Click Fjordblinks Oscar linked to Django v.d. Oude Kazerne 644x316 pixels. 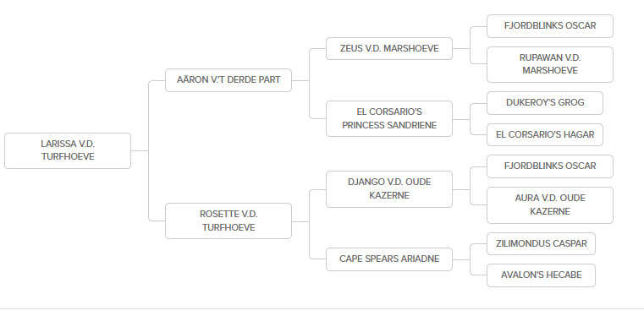pyautogui.click(x=550, y=166)
